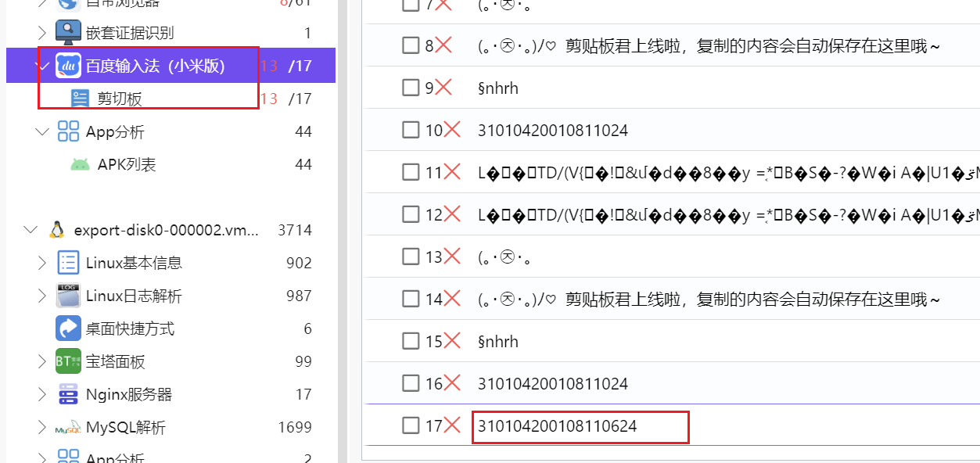
Task: Click the clipboard (剪切板) list icon
Action: point(80,99)
